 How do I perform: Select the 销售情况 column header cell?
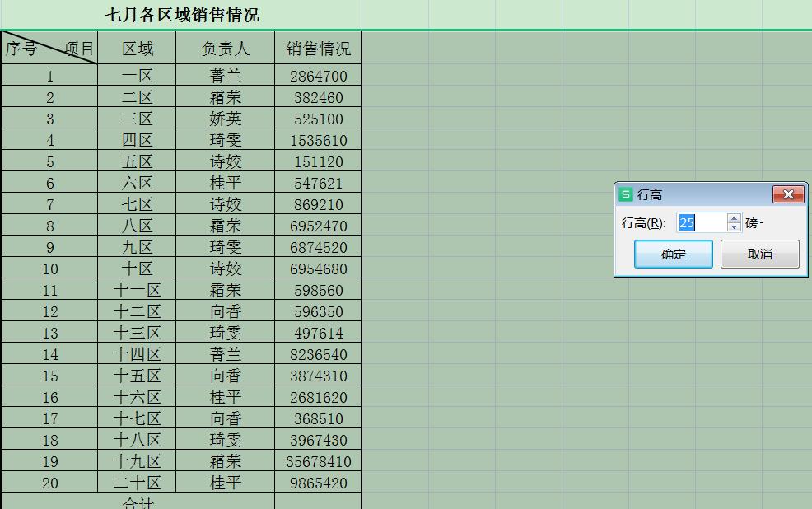tap(318, 48)
